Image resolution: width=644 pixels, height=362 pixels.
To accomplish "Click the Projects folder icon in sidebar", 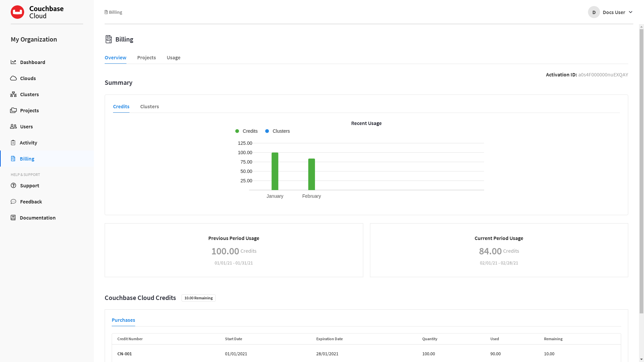I will tap(13, 110).
